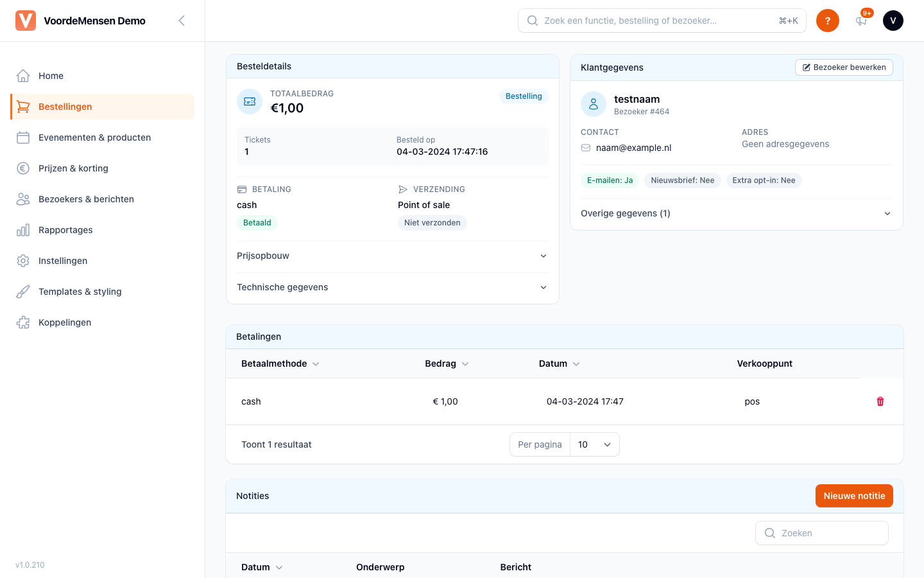This screenshot has height=578, width=924.
Task: Click the Koppelingen puzzle piece icon
Action: (x=23, y=322)
